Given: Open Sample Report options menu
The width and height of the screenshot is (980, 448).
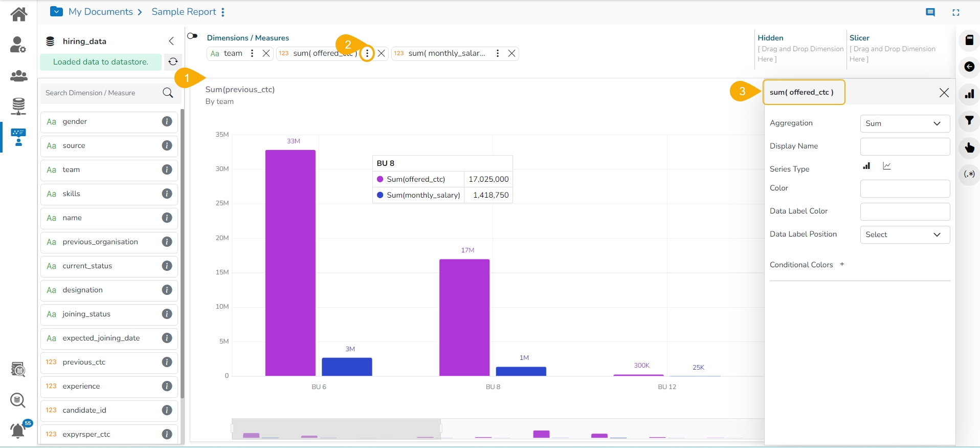Looking at the screenshot, I should pos(223,12).
